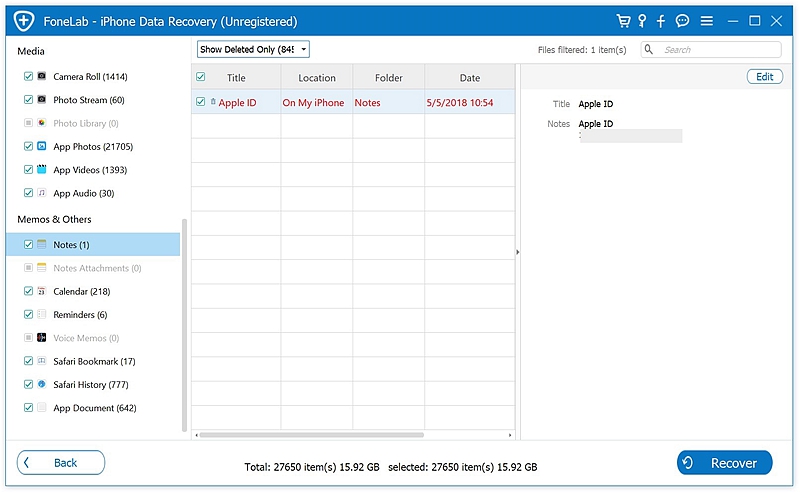Select App Photos (21705) category
Screen dimensions: 800x493
coord(93,146)
